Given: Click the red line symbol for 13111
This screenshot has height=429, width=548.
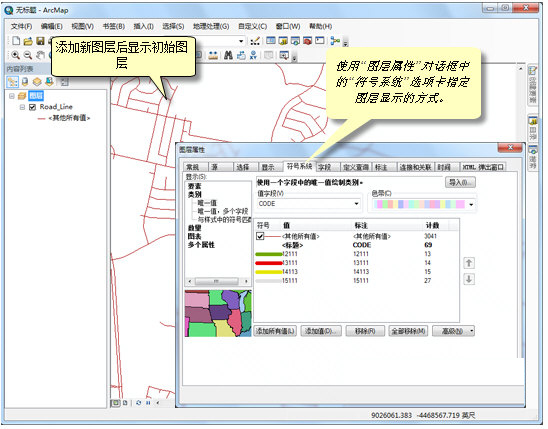Looking at the screenshot, I should [x=268, y=263].
